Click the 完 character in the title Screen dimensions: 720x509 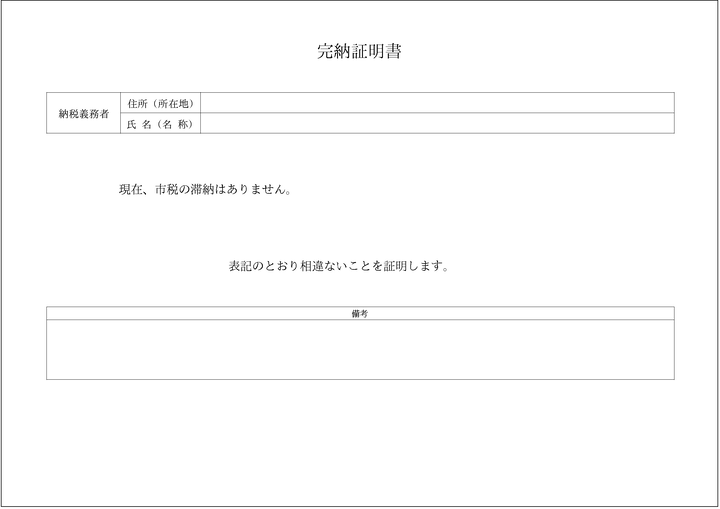point(325,52)
